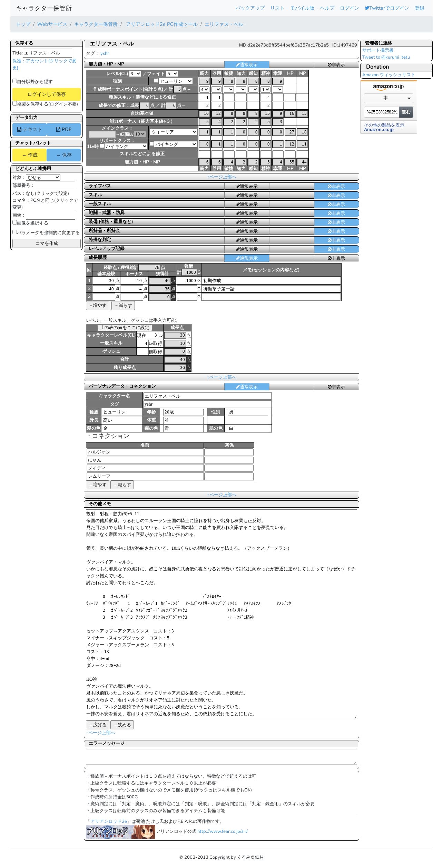Click the チャットパレット 作成 button
This screenshot has width=443, height=868.
click(30, 155)
